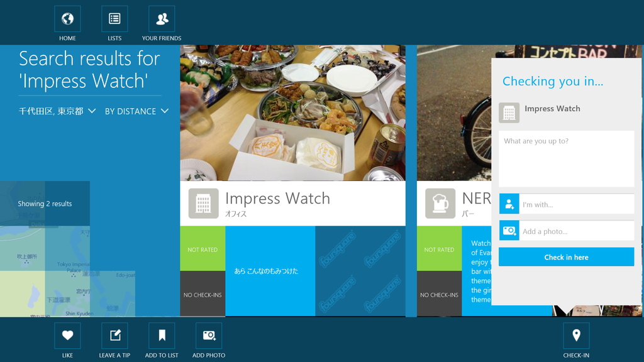The width and height of the screenshot is (644, 362).
Task: Click the Impress Watch office building icon
Action: click(203, 204)
